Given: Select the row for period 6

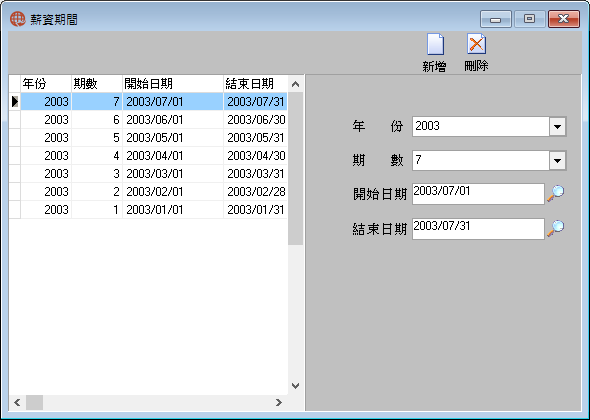Looking at the screenshot, I should 148,120.
